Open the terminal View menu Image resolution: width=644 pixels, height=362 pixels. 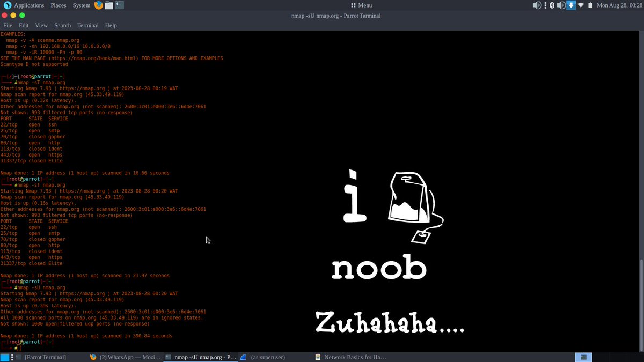(41, 25)
